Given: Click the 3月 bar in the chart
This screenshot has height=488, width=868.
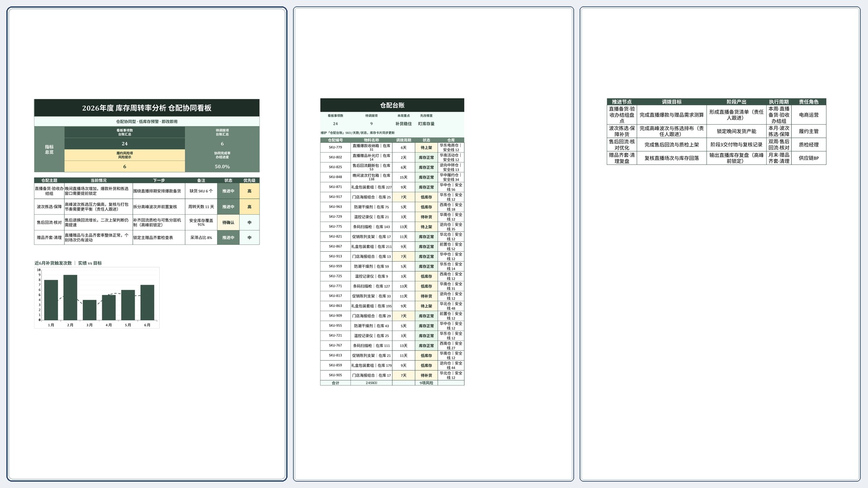Looking at the screenshot, I should pos(90,310).
